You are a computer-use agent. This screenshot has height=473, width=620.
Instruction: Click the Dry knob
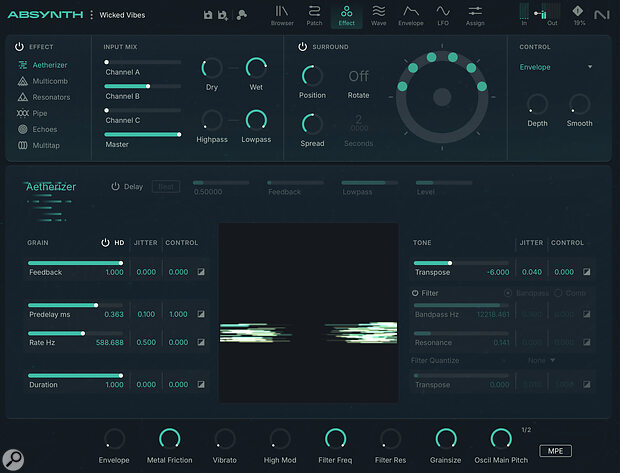point(212,68)
